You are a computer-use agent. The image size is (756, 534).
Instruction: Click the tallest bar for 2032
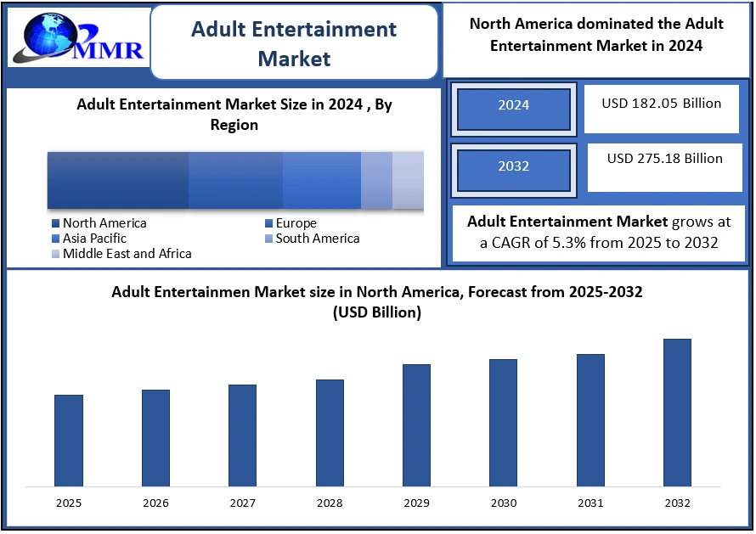pyautogui.click(x=677, y=412)
